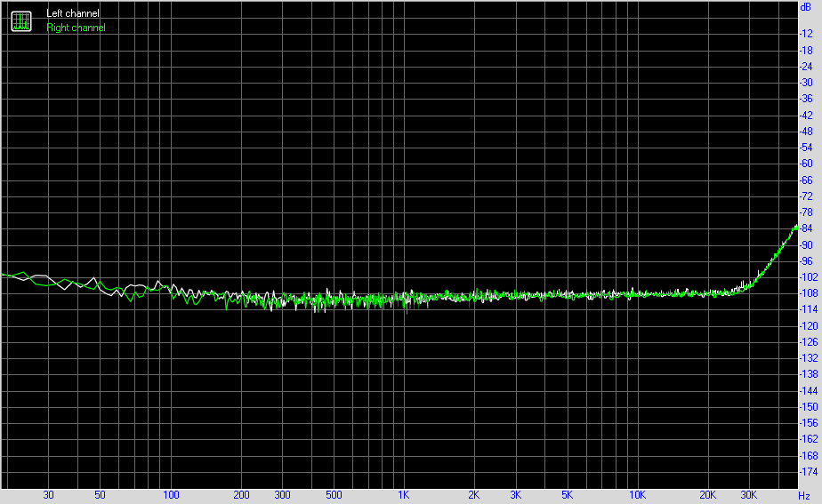
Task: Click the -174 dB axis label
Action: 809,472
